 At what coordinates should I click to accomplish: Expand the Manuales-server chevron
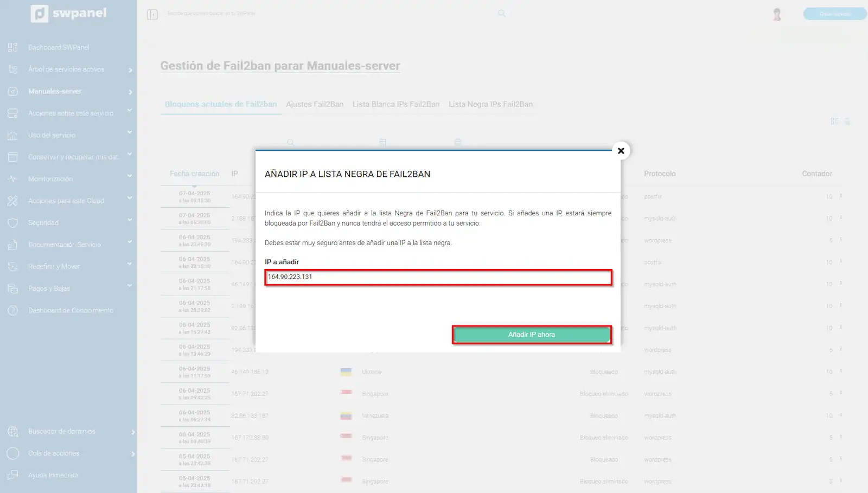pos(131,92)
